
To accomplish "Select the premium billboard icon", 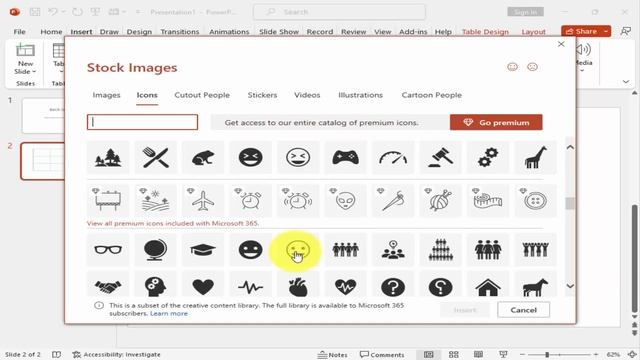I will tap(108, 200).
